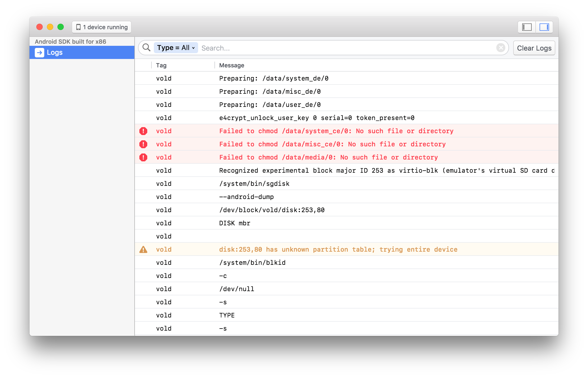Click error icon on system_ce chmod failure row
The height and width of the screenshot is (378, 588).
[x=143, y=131]
